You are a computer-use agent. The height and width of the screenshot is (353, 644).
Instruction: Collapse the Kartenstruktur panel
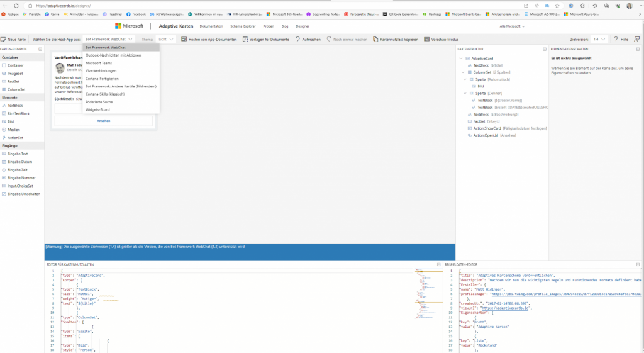tap(545, 49)
